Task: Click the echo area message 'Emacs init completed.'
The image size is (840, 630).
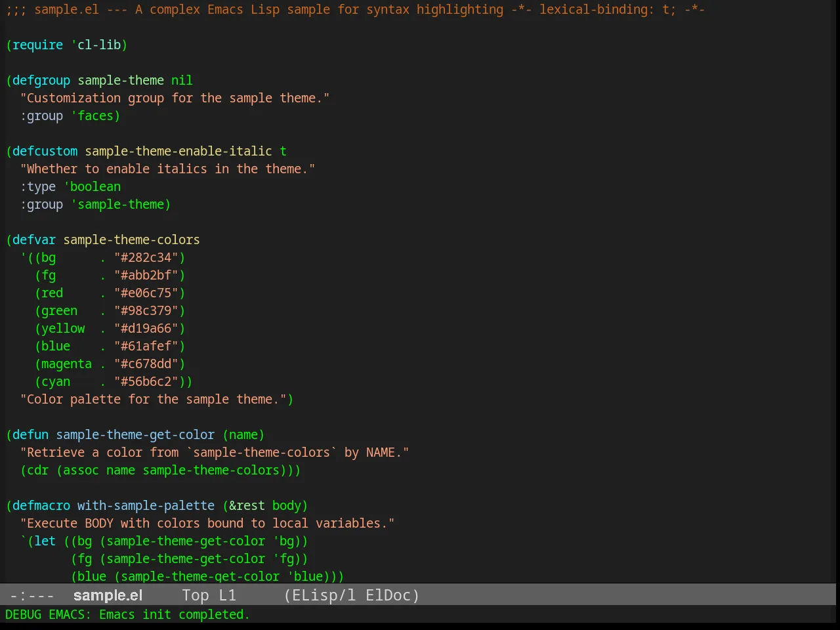Action: [x=175, y=614]
